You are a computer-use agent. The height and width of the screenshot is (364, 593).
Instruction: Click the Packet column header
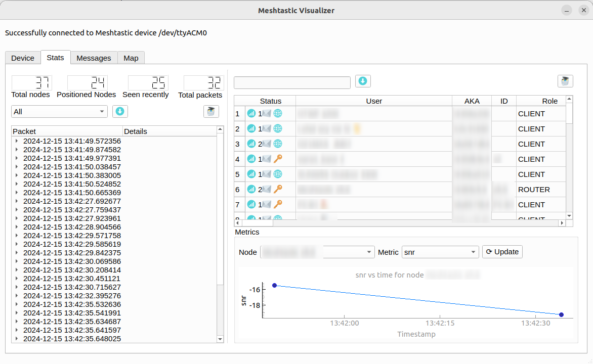[67, 131]
